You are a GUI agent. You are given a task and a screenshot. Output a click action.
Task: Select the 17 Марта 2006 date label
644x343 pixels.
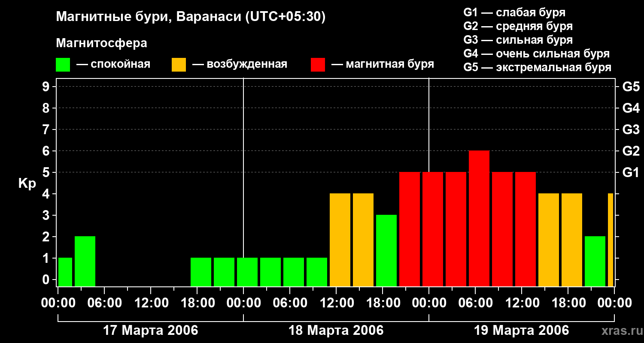[x=151, y=331]
